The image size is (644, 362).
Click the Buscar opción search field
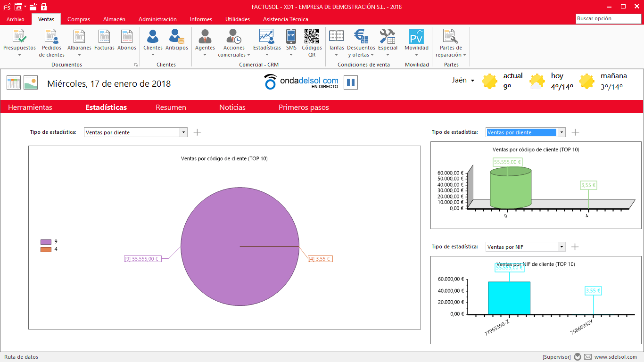coord(609,19)
